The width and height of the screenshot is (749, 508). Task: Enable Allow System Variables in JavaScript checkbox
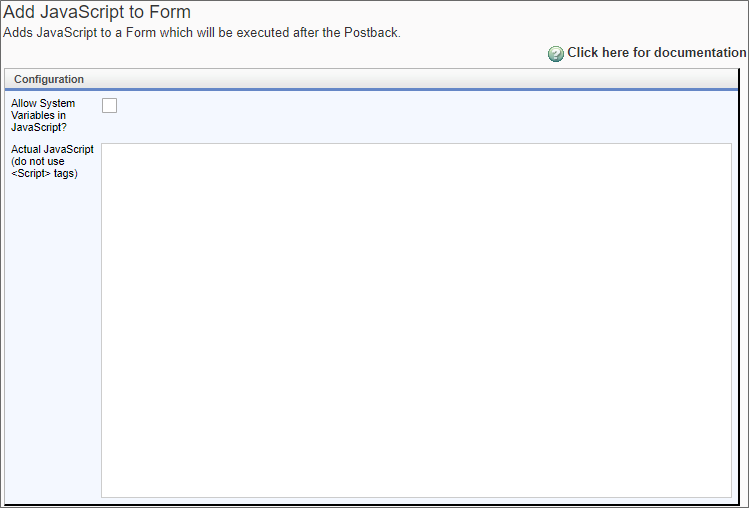(x=110, y=106)
